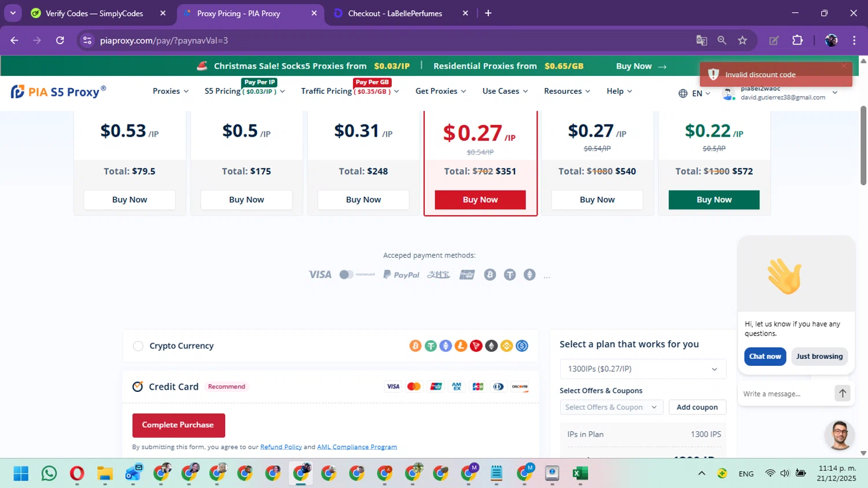
Task: Click Buy Now under the $0.53/IP plan
Action: 130,200
